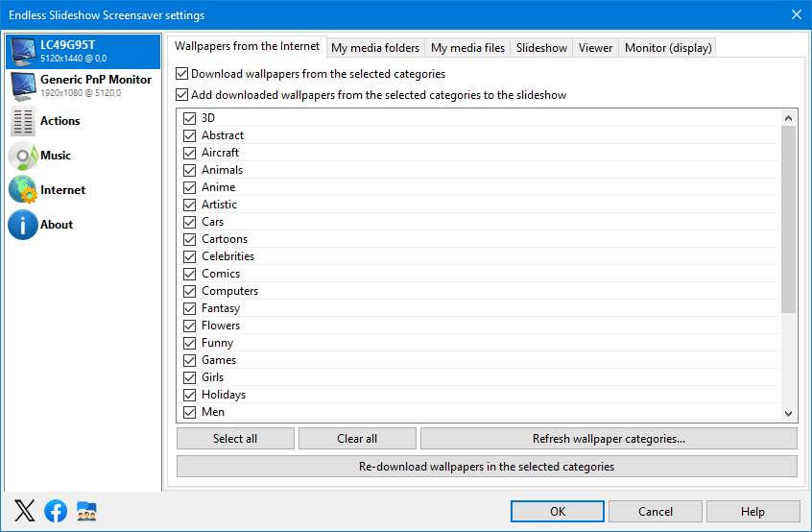Uncheck the Girls category checkbox

click(x=189, y=377)
